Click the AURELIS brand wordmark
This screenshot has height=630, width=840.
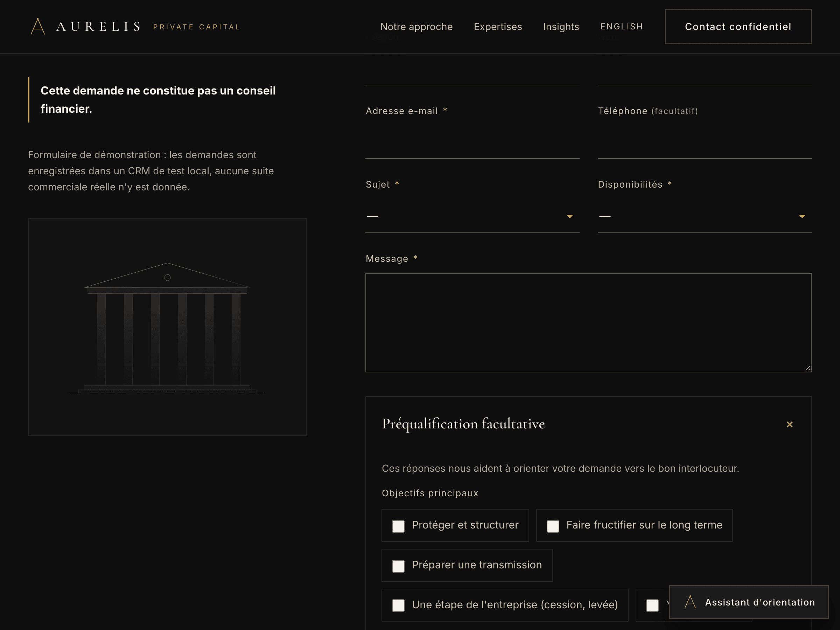(99, 27)
